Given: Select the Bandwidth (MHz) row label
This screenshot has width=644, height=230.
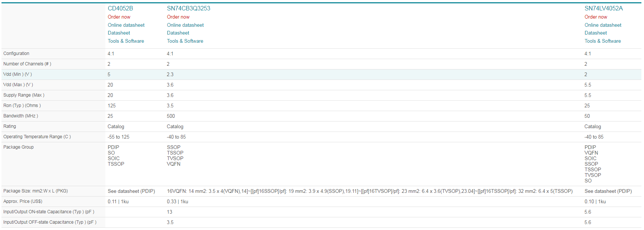Looking at the screenshot, I should tap(20, 116).
